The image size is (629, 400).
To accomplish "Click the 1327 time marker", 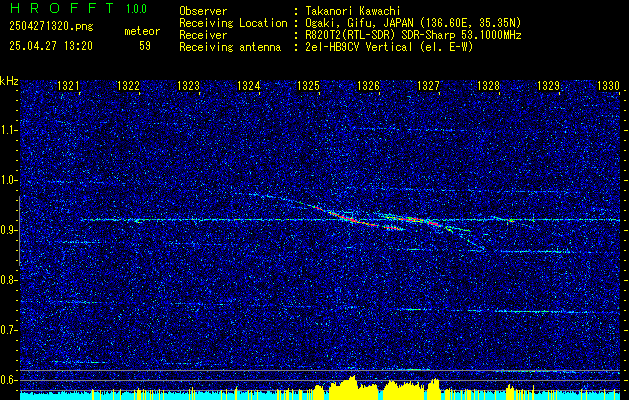I will [x=428, y=85].
